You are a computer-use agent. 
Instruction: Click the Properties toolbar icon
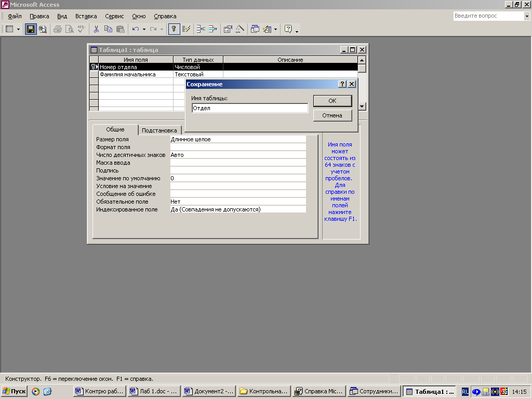pos(228,29)
